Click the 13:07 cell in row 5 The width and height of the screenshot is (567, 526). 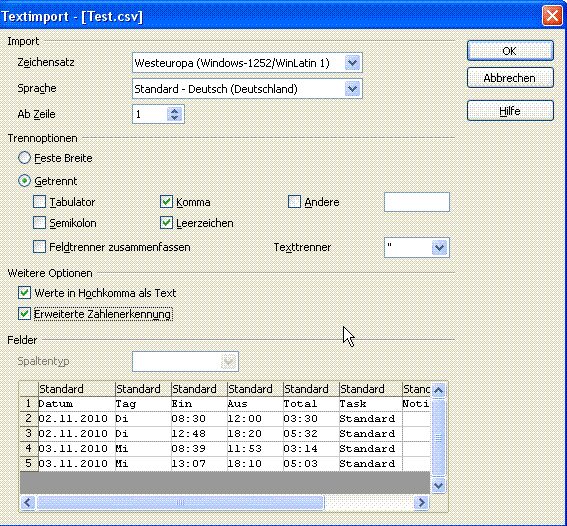click(x=199, y=463)
